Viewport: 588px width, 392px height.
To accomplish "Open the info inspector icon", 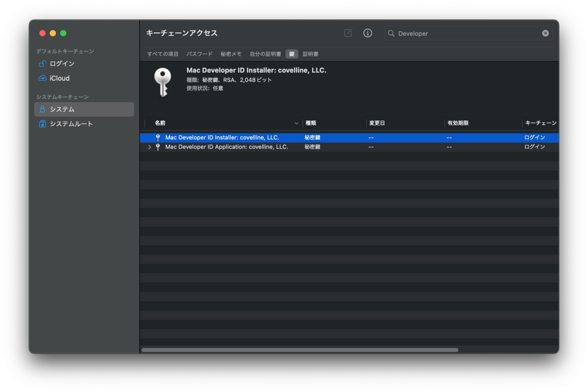I will pos(367,33).
